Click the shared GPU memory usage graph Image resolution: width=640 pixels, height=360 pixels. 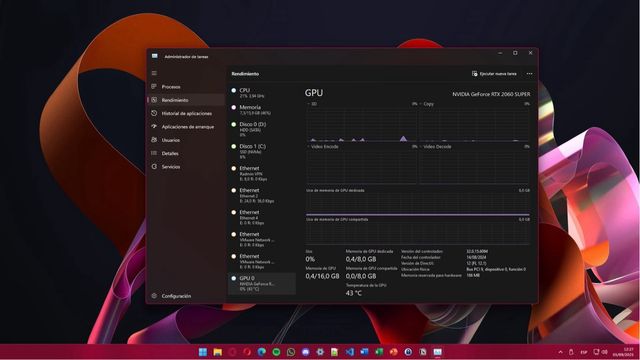(x=418, y=233)
